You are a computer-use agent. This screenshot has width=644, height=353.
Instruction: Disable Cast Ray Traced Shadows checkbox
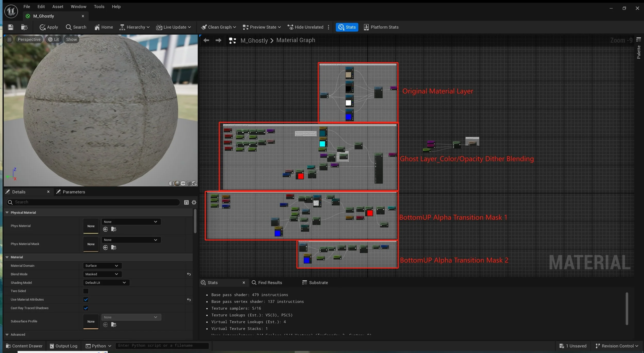(86, 308)
